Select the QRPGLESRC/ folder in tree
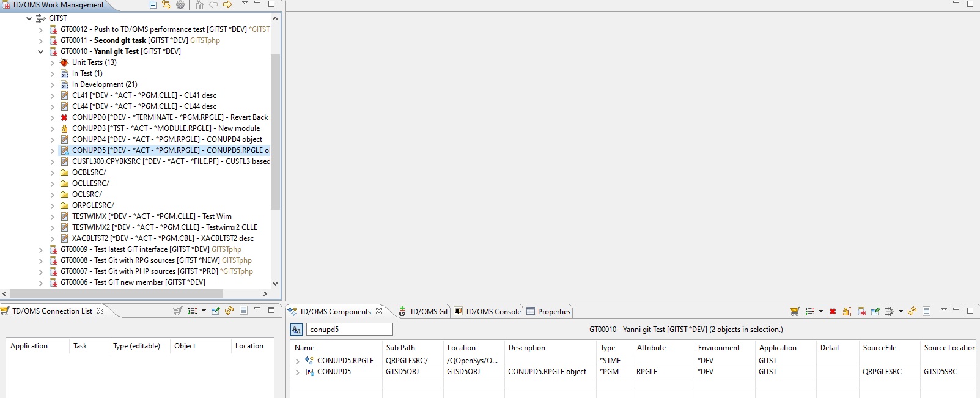 coord(93,205)
